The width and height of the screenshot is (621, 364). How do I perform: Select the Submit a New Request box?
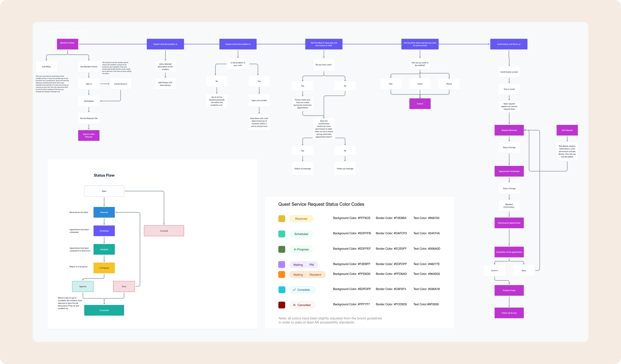click(89, 135)
